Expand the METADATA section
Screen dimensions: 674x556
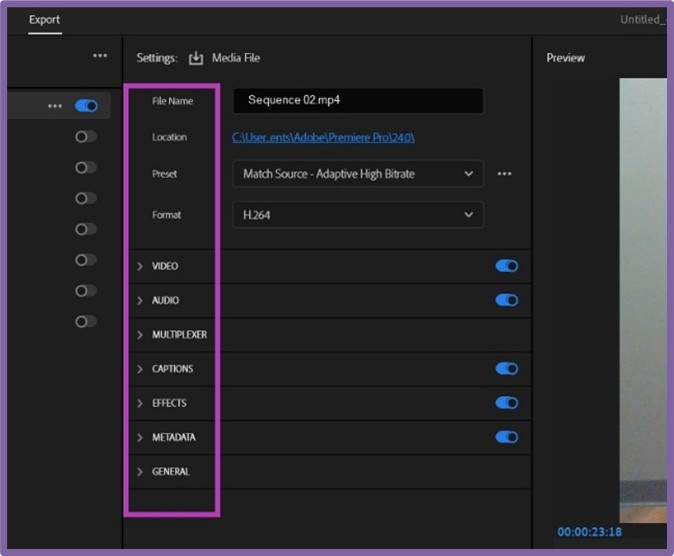click(x=140, y=438)
